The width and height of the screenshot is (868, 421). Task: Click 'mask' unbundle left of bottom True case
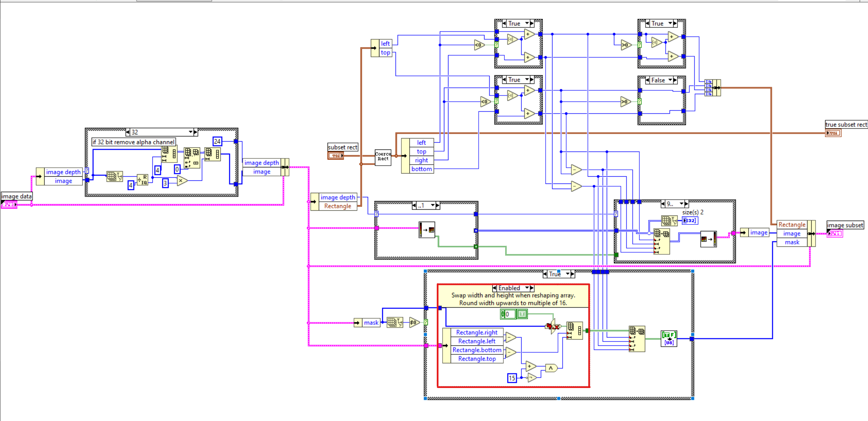coord(371,323)
